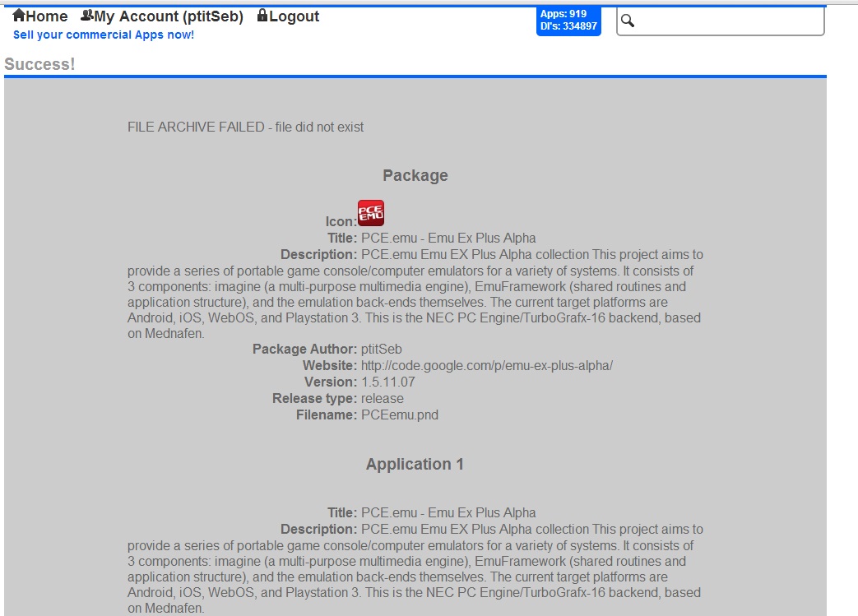Click the 'Success!' heading
Image resolution: width=858 pixels, height=616 pixels.
[39, 64]
